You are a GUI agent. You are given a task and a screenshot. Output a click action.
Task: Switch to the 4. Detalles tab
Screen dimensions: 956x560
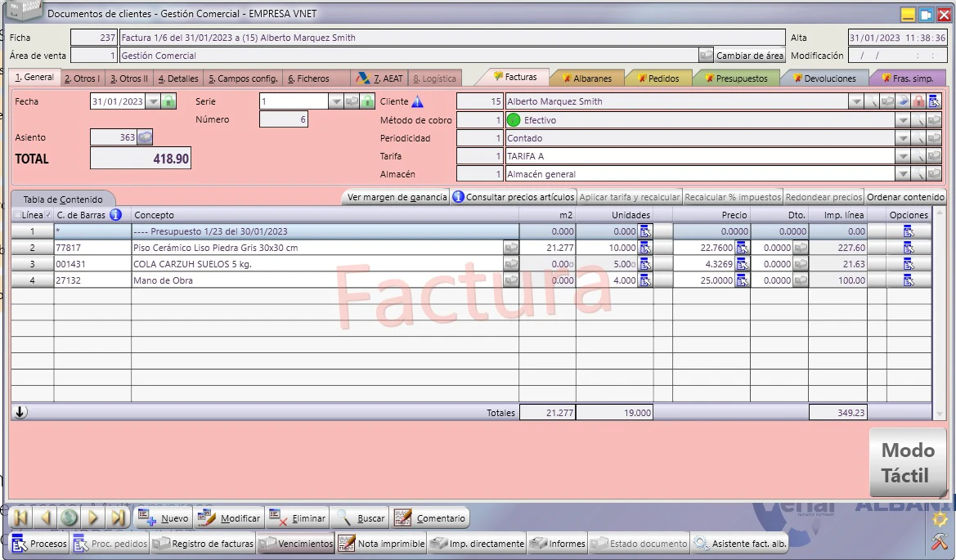click(x=178, y=78)
